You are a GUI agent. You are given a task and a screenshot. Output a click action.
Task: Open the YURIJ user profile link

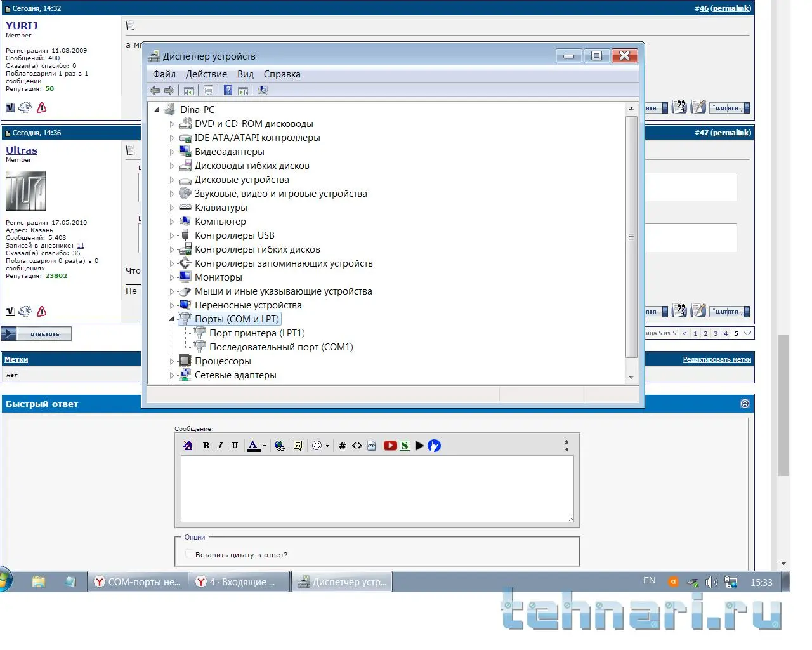(22, 25)
